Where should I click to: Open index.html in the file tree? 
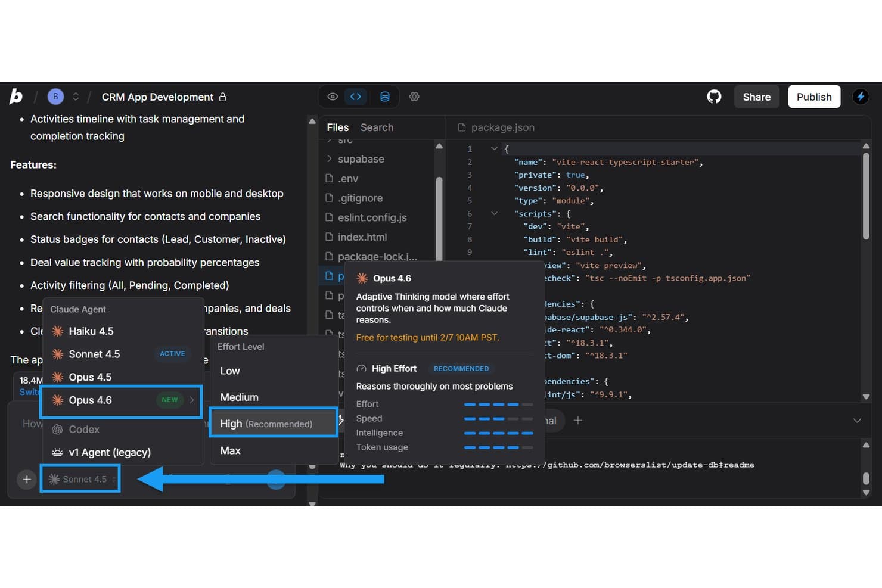pos(356,237)
